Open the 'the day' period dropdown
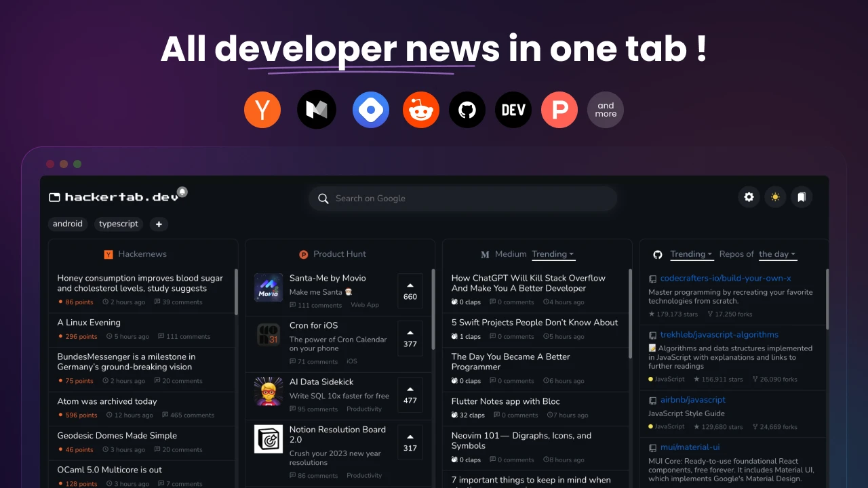The width and height of the screenshot is (868, 488). 777,254
